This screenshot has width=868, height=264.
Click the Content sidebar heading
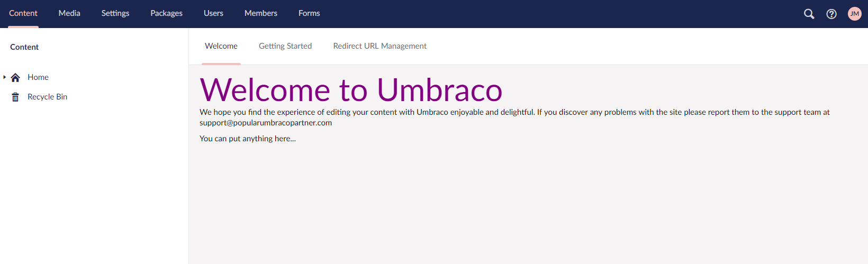(24, 47)
